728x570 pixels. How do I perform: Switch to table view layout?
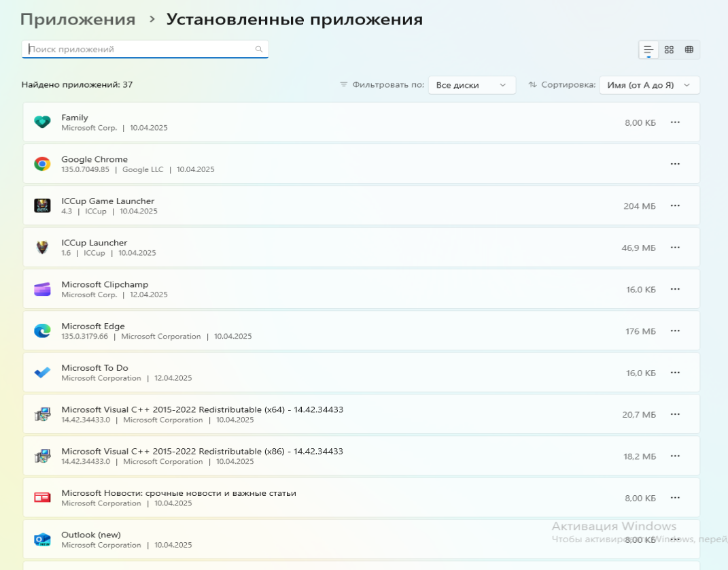[689, 50]
